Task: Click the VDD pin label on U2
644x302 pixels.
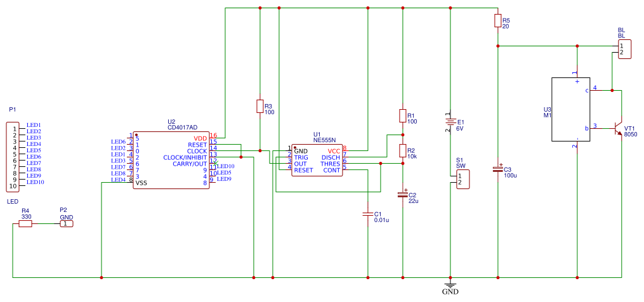Action: (200, 138)
